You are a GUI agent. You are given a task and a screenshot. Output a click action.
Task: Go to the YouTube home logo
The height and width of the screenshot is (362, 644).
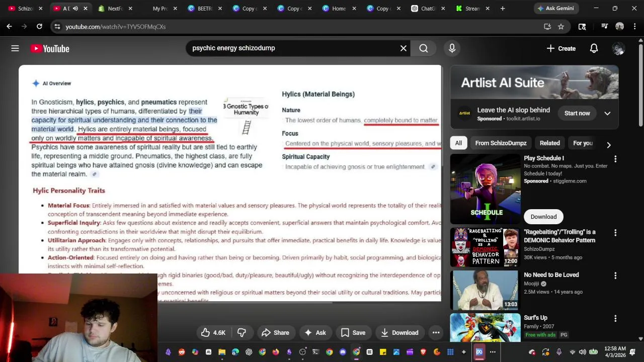pos(49,48)
